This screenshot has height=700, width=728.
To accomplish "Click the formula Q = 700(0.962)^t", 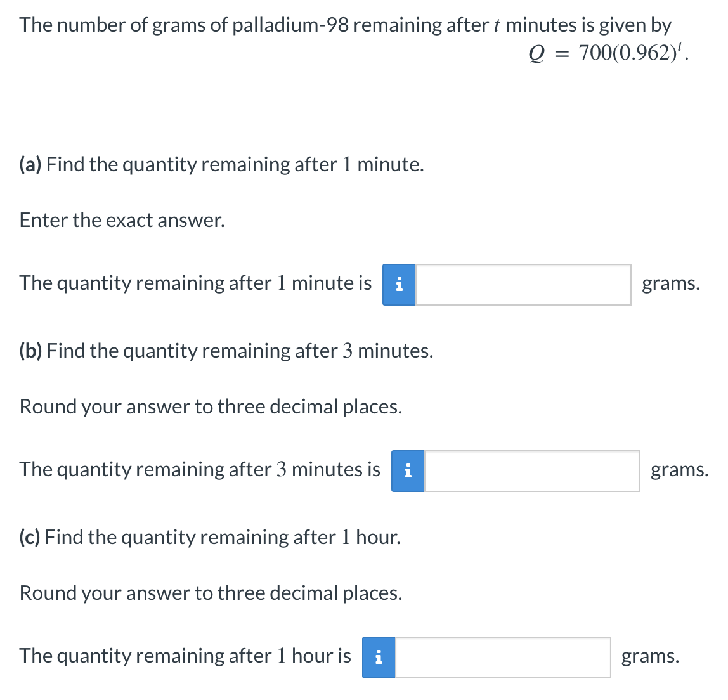I will tap(607, 54).
